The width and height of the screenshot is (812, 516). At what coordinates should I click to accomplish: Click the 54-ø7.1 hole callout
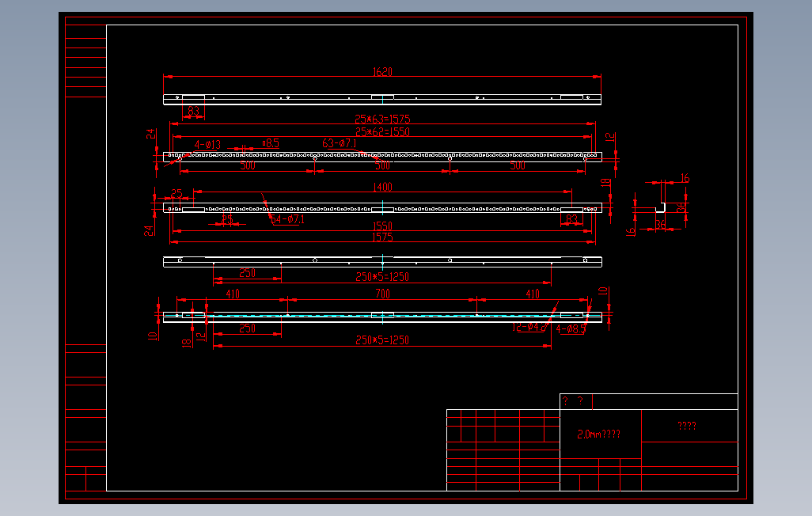click(x=287, y=220)
